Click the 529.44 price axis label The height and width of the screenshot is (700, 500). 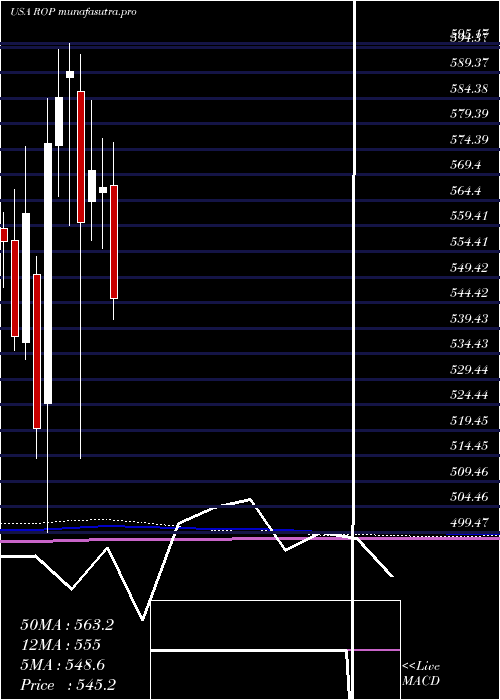469,370
